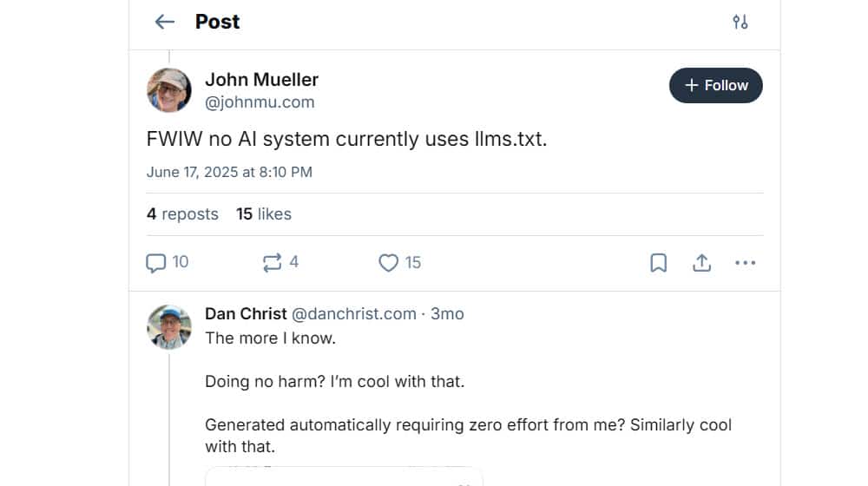This screenshot has width=868, height=486.
Task: Bookmark this post
Action: (659, 262)
